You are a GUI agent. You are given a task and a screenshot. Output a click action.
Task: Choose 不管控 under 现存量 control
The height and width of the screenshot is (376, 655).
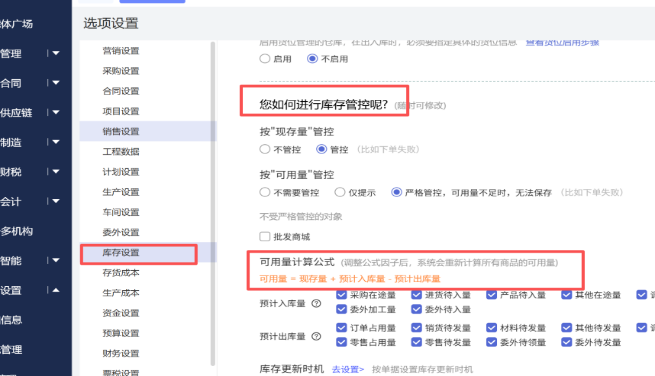pyautogui.click(x=264, y=149)
